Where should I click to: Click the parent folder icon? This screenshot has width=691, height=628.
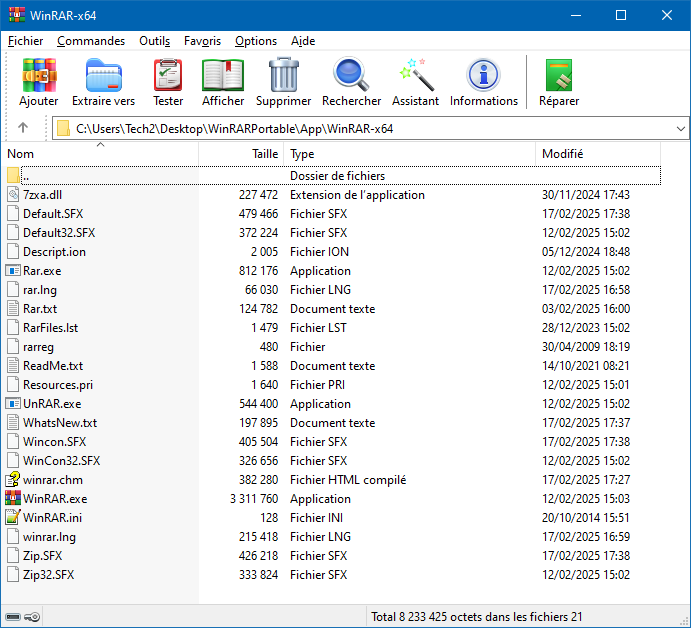[13, 175]
